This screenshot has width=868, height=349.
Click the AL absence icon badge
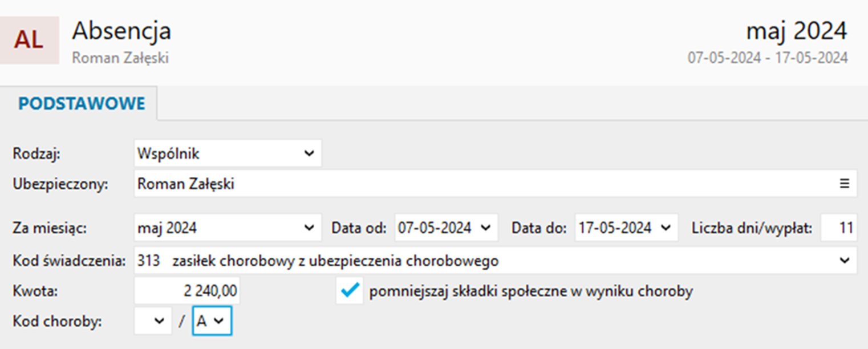(29, 40)
